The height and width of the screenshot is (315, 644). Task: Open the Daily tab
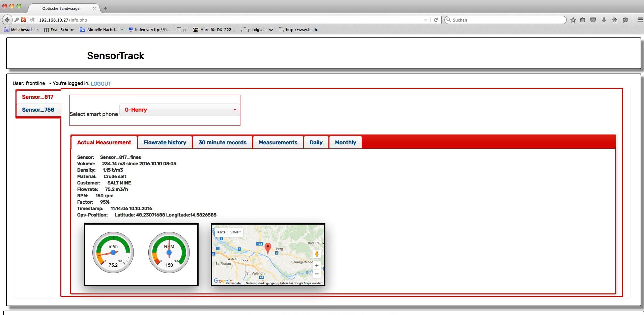[x=316, y=142]
